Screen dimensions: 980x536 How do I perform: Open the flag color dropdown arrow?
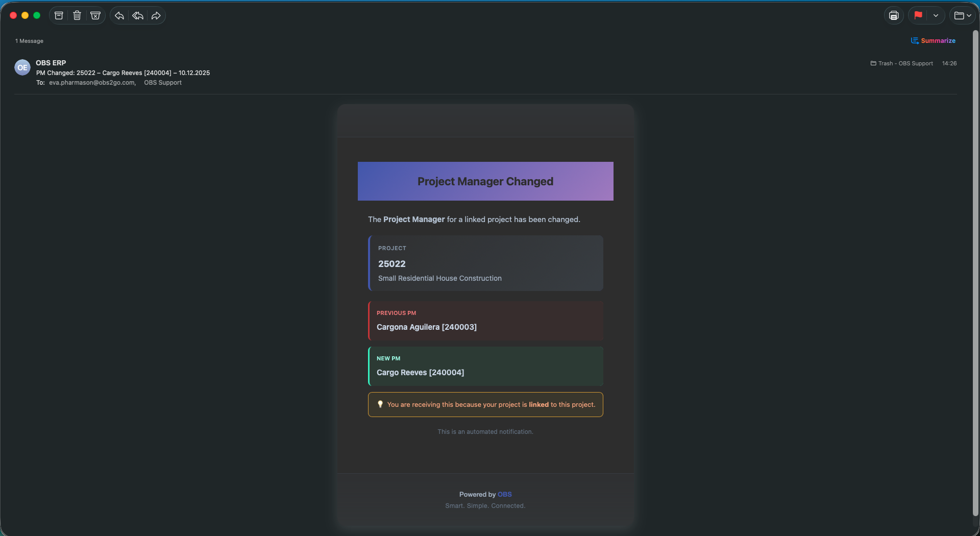pos(936,16)
